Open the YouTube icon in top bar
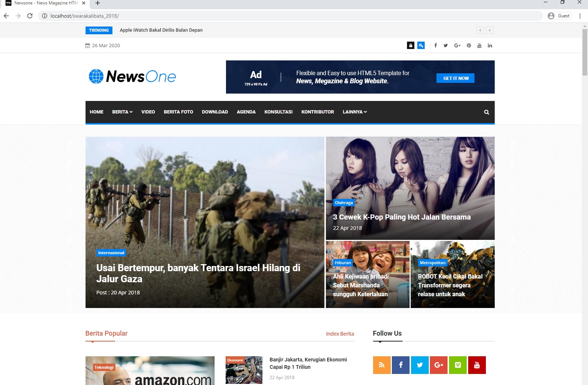The width and height of the screenshot is (588, 385). pos(479,45)
